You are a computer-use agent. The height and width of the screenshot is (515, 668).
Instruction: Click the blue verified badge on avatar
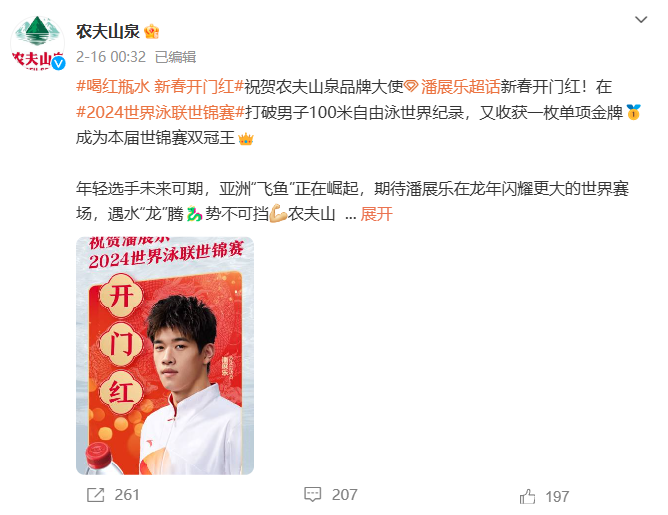pyautogui.click(x=58, y=63)
